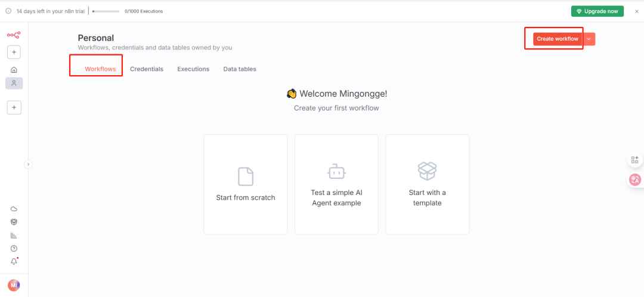The height and width of the screenshot is (297, 644).
Task: Click the Personal page heading
Action: (x=95, y=38)
